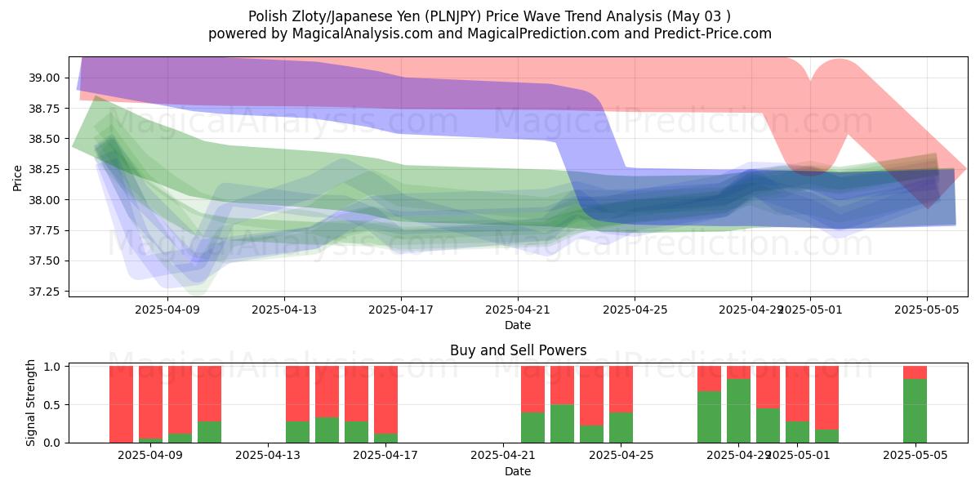Click the 'Price' y-axis label
The width and height of the screenshot is (980, 490).
(18, 176)
